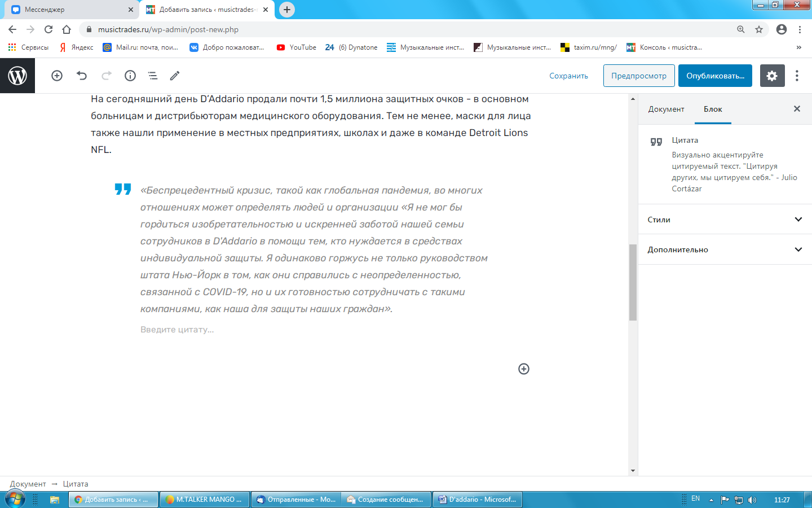Image resolution: width=812 pixels, height=508 pixels.
Task: Click the quote text paragraph
Action: coord(314,249)
